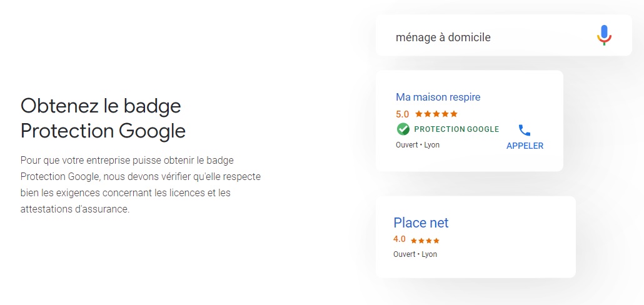The image size is (644, 305).
Task: Focus the 'ménage à domicile' search field
Action: 503,35
